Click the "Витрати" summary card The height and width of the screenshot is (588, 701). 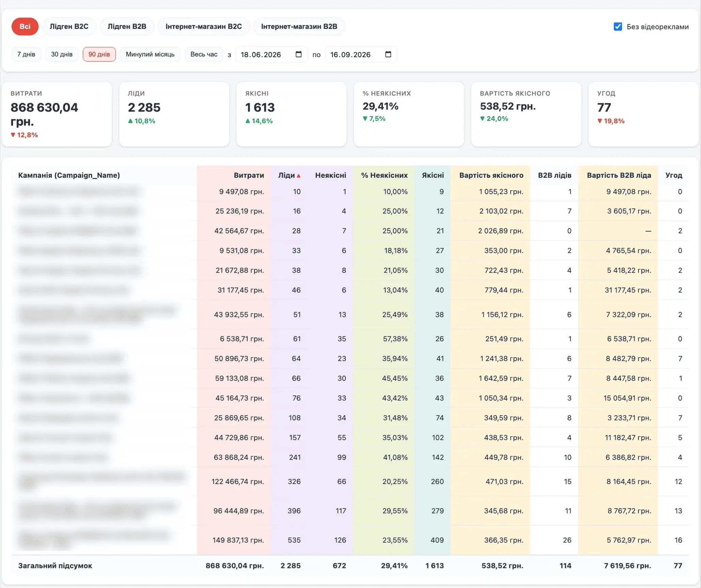[57, 114]
